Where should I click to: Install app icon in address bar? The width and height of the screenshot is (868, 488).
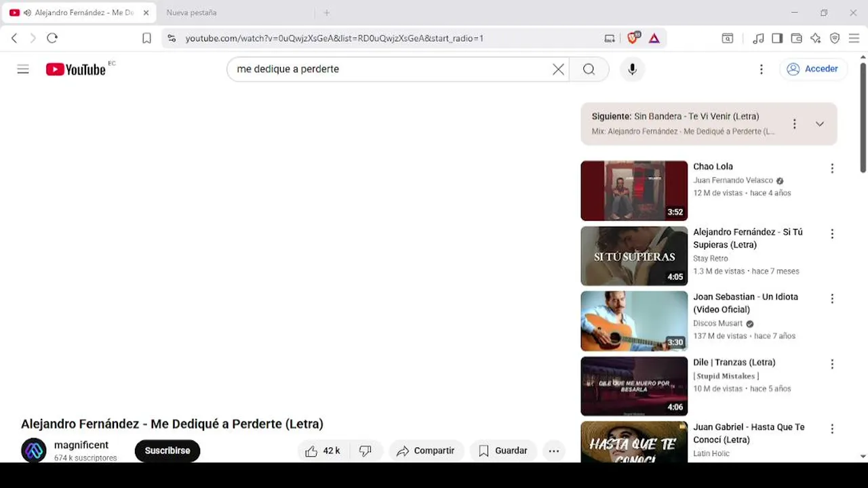610,39
